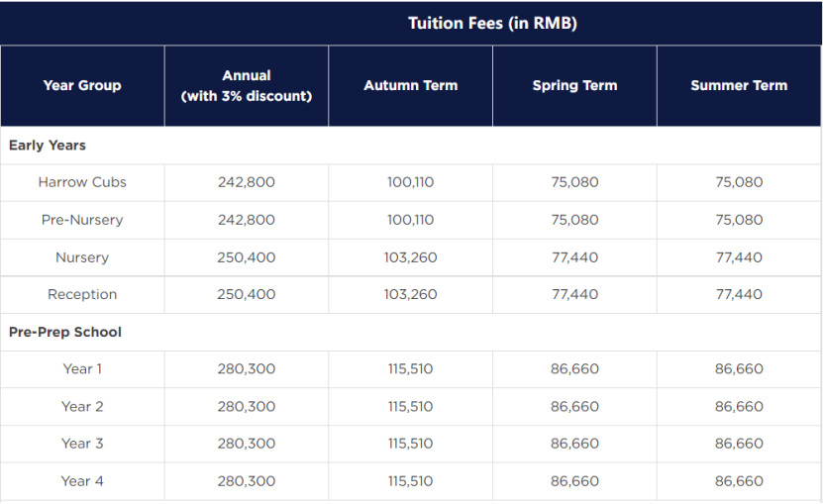The image size is (823, 504).
Task: Select the Autumn Term column header
Action: click(x=410, y=85)
